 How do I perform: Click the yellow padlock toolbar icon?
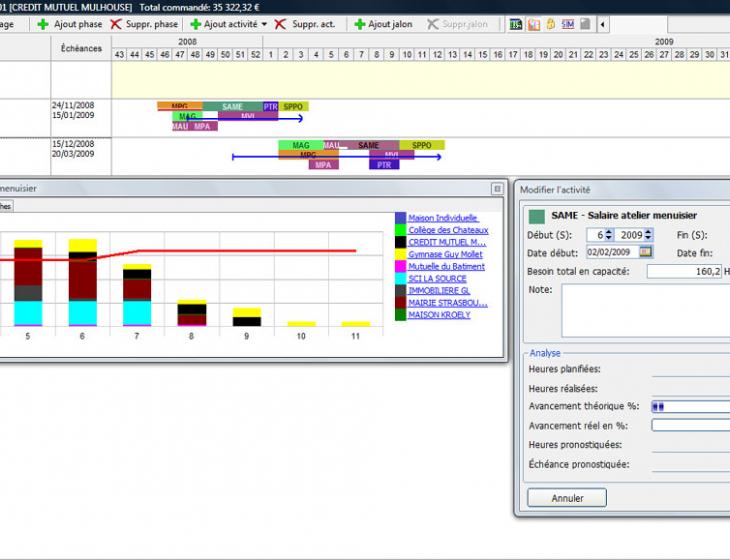point(551,24)
